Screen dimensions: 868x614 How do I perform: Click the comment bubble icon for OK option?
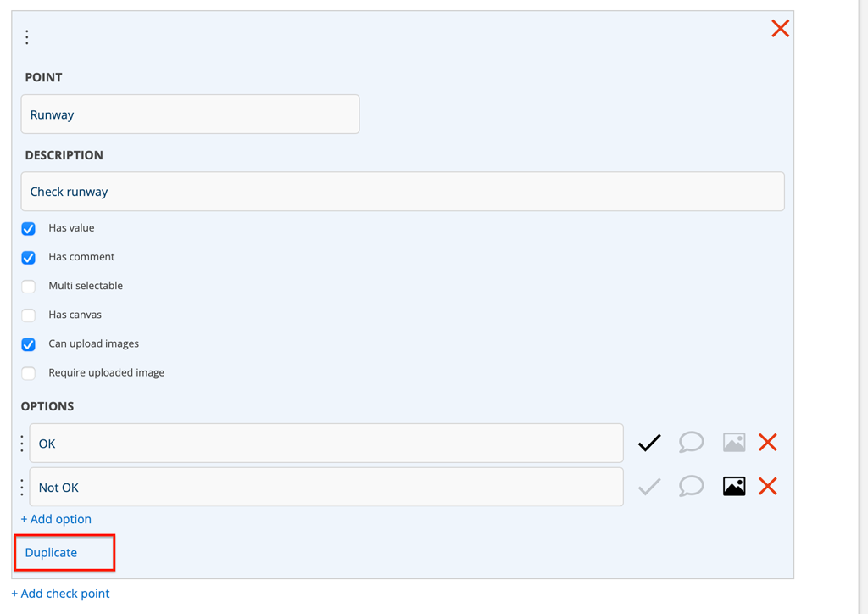691,443
